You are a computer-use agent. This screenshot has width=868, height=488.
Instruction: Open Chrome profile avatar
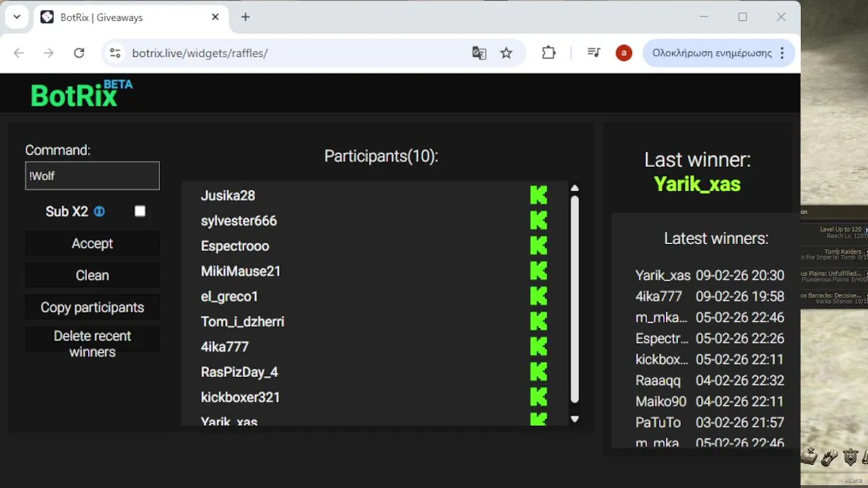[624, 53]
